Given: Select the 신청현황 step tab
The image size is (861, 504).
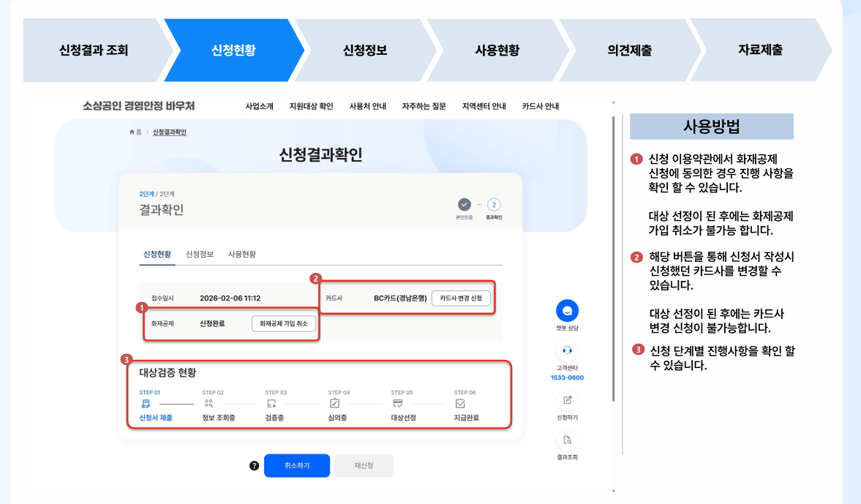Looking at the screenshot, I should 234,50.
